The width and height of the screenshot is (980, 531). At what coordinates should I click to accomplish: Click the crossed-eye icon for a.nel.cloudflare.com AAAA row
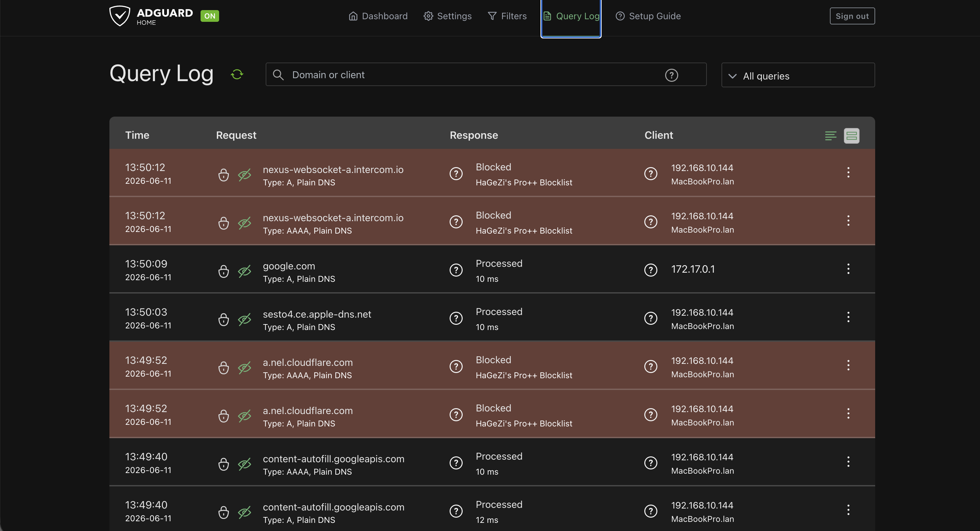point(245,368)
